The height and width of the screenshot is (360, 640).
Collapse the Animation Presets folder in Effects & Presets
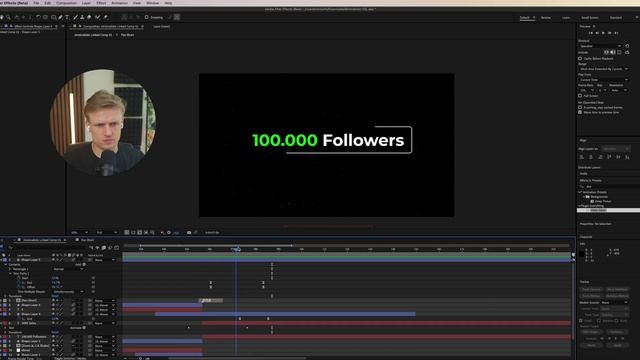(580, 192)
